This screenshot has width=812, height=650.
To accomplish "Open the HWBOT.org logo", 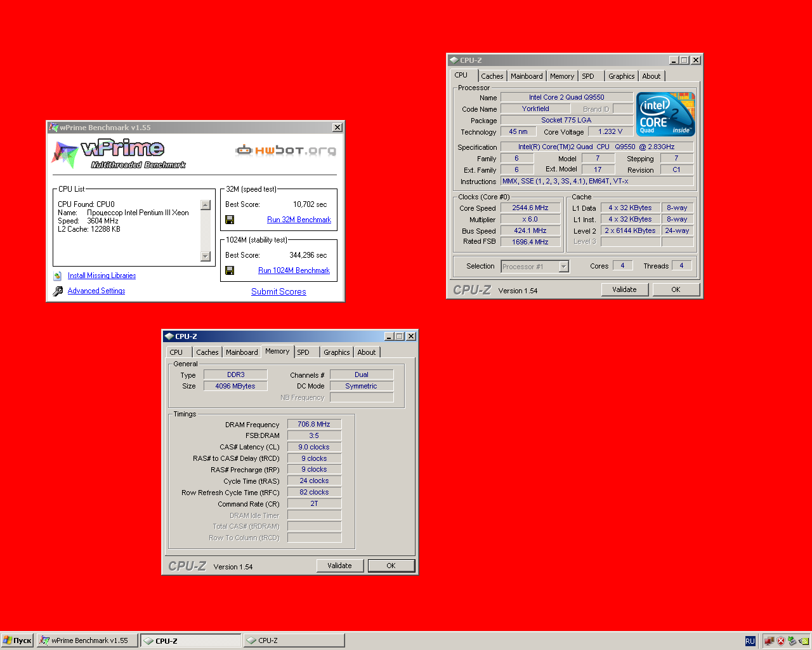I will (285, 150).
